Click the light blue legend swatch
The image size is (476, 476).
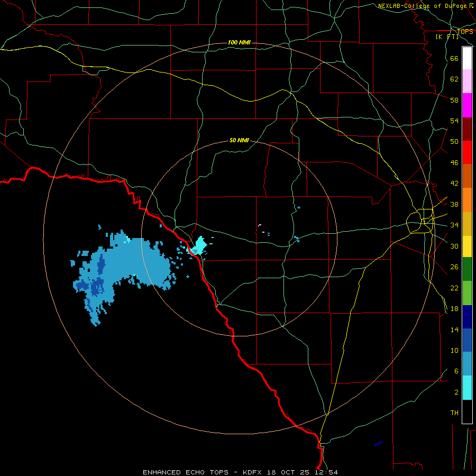click(x=467, y=364)
